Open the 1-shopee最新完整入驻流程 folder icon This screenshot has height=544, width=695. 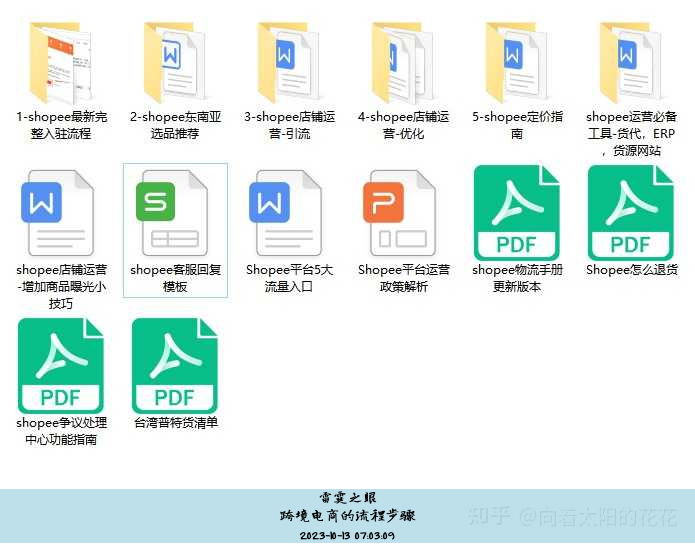(61, 63)
